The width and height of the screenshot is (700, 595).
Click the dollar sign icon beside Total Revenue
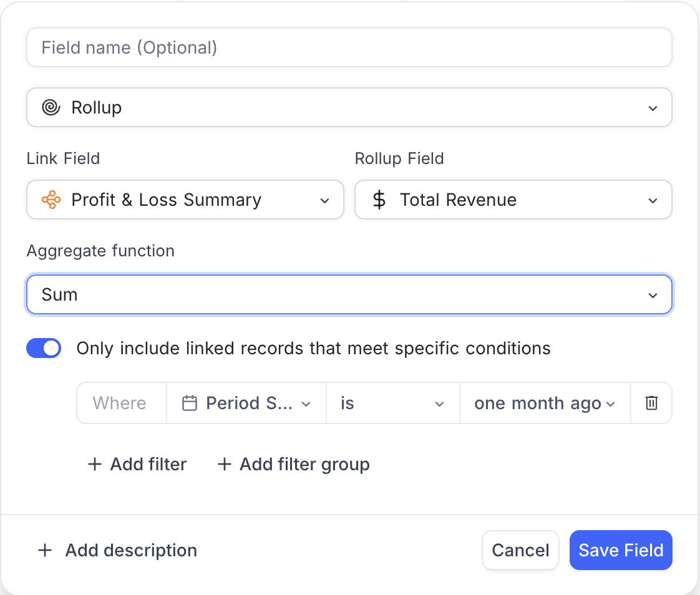(x=379, y=200)
